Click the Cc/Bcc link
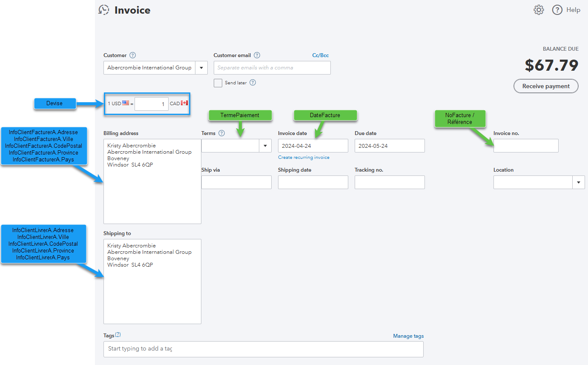This screenshot has width=588, height=365. point(320,55)
